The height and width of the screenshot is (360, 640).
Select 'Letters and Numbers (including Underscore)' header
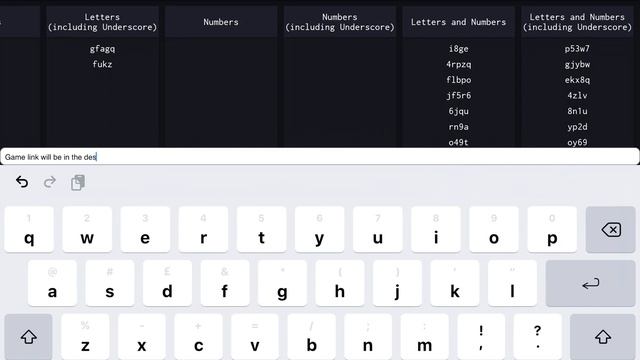click(x=577, y=22)
